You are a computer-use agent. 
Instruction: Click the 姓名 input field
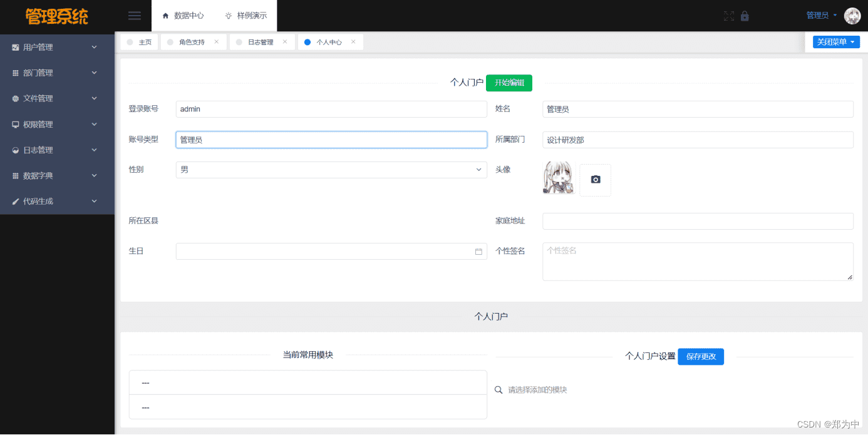[698, 109]
